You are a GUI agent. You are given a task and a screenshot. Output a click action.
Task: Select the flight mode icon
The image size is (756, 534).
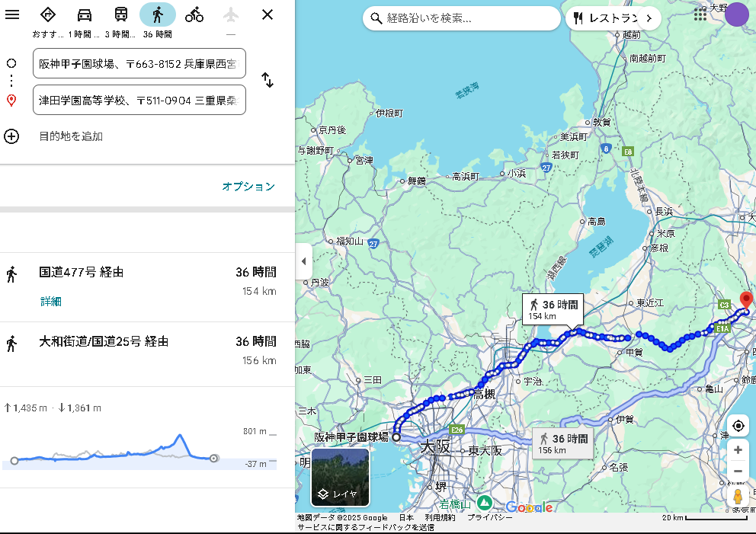[231, 15]
